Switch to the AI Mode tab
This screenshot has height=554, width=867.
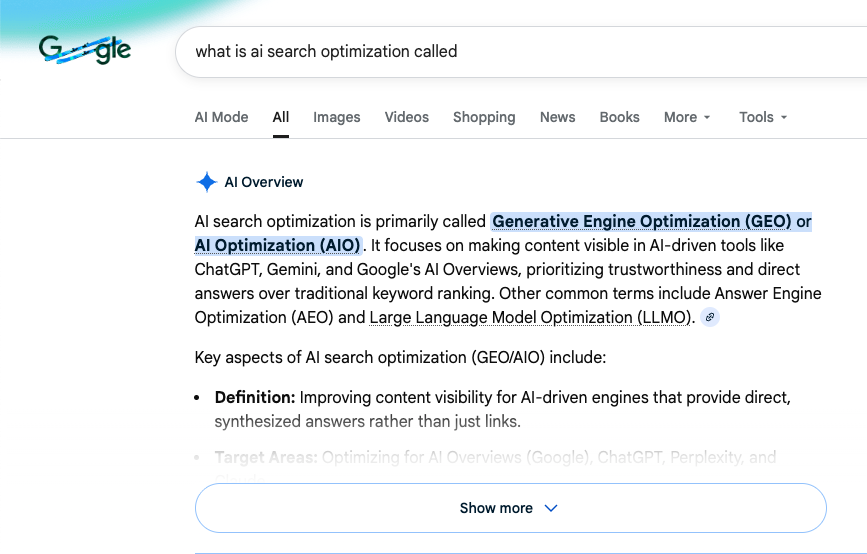tap(221, 117)
